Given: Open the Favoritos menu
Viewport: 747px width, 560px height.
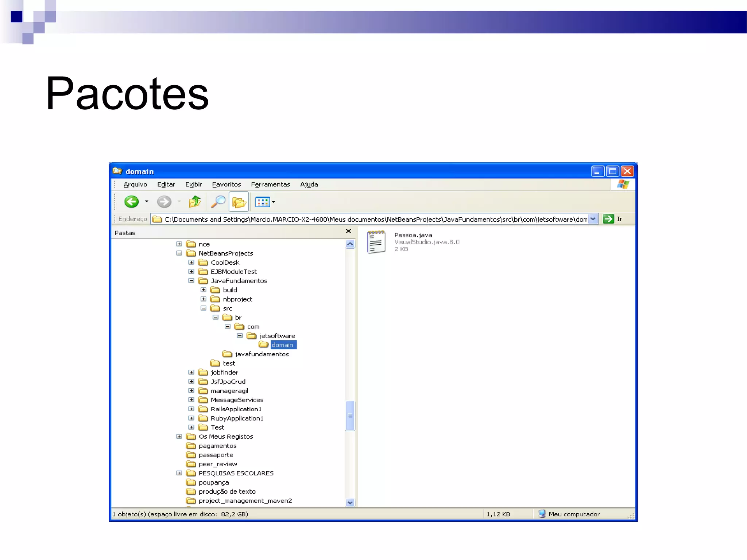Looking at the screenshot, I should 227,184.
